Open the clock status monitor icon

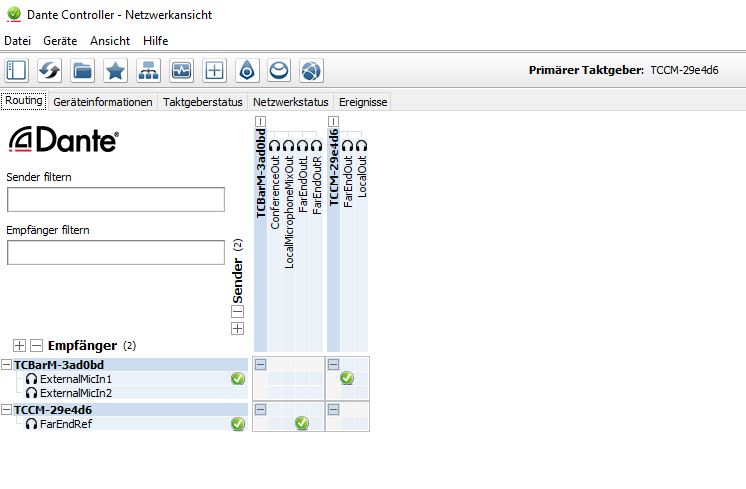(x=181, y=71)
